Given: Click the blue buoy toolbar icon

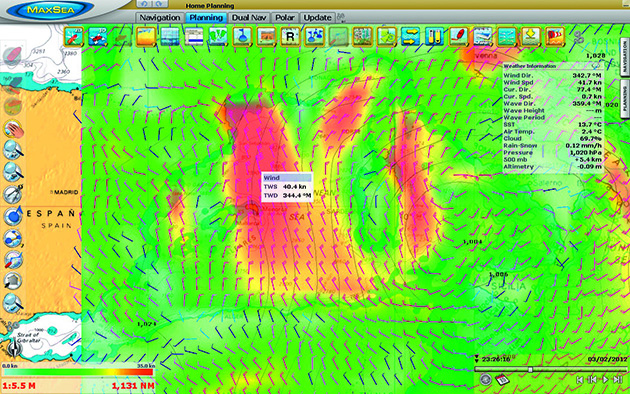Looking at the screenshot, I should click(x=242, y=36).
